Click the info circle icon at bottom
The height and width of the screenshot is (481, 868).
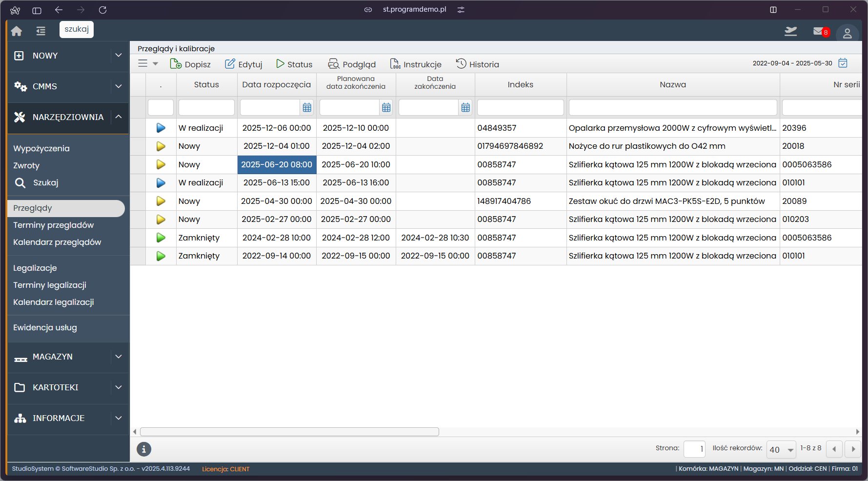pyautogui.click(x=144, y=449)
